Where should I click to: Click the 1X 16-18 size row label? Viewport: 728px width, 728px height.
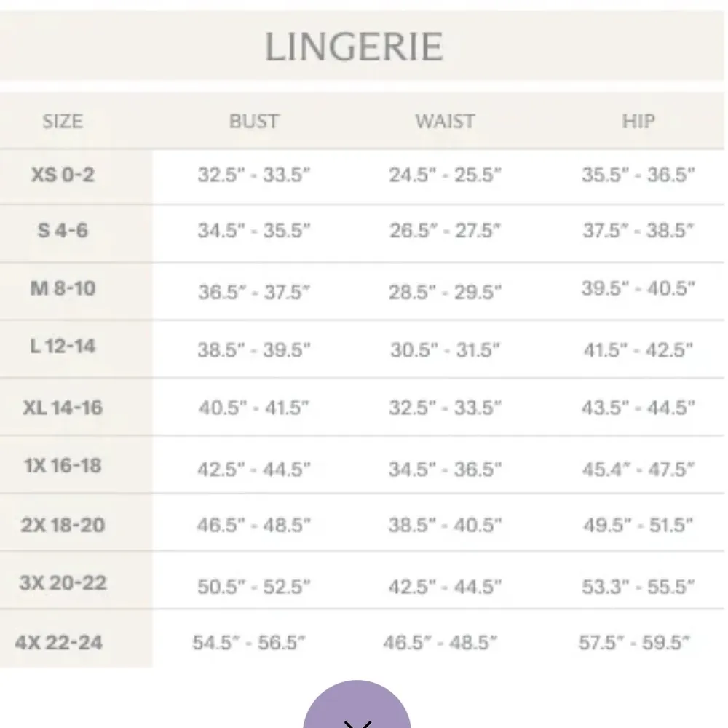coord(62,465)
